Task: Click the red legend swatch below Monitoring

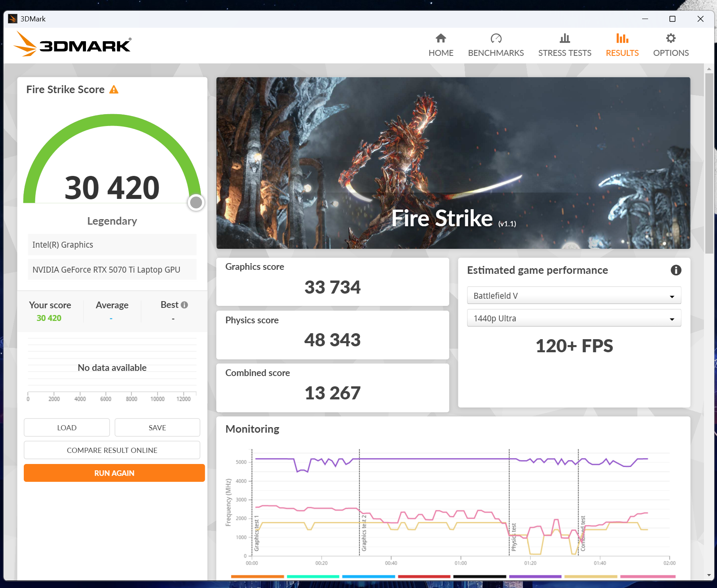Action: click(x=424, y=577)
